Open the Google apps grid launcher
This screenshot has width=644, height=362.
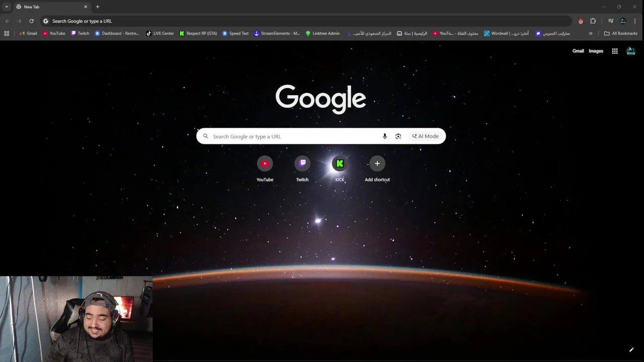tap(615, 51)
